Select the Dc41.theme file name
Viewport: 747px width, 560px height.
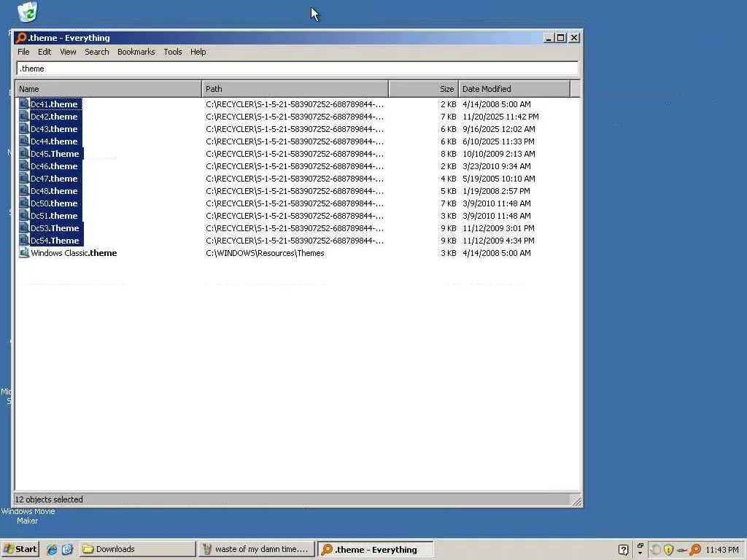click(54, 104)
